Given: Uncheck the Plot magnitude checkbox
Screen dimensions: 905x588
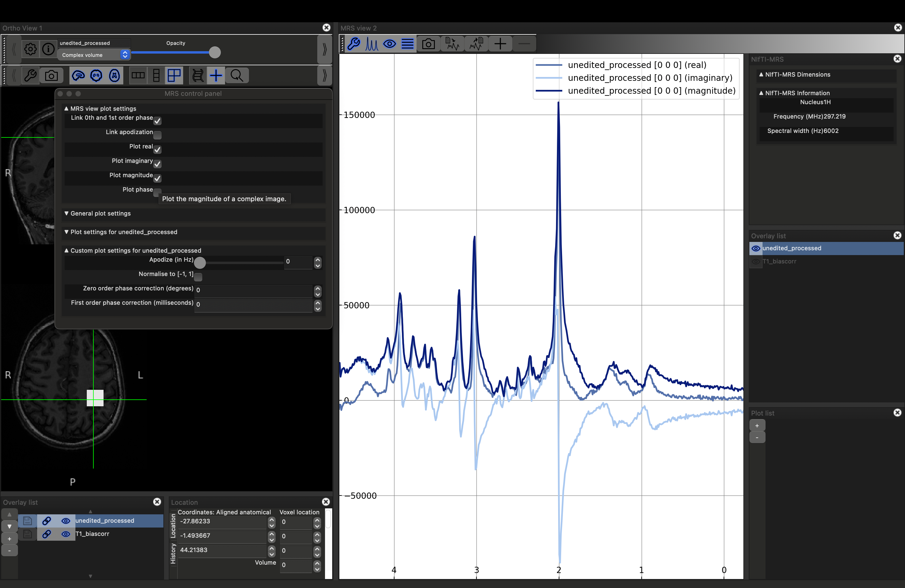Looking at the screenshot, I should point(157,178).
